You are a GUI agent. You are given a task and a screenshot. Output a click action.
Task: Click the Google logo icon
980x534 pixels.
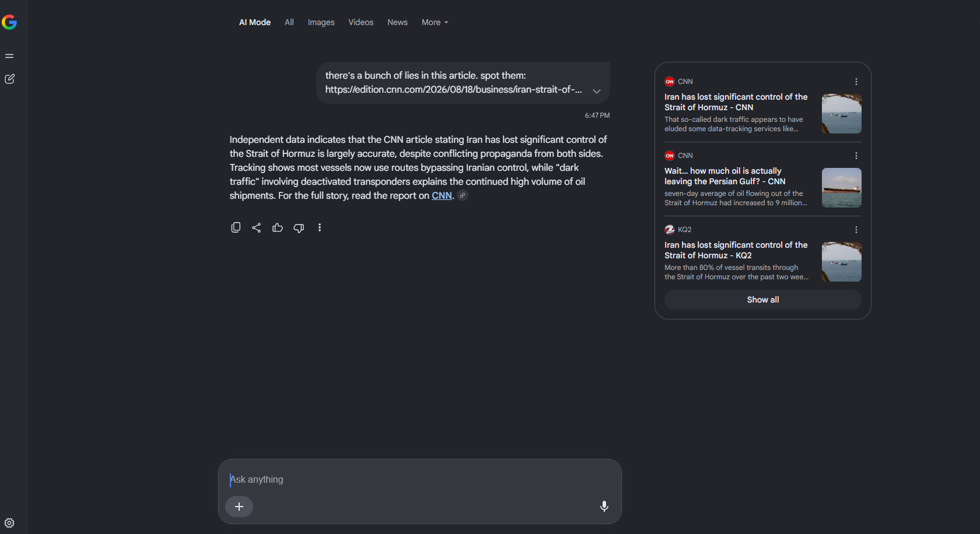tap(9, 22)
